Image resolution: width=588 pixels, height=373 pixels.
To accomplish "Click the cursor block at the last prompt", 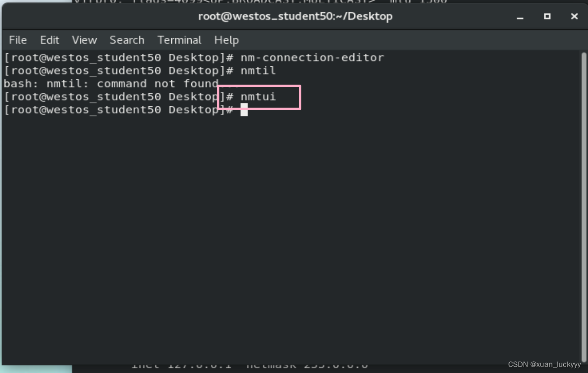I will click(x=244, y=110).
